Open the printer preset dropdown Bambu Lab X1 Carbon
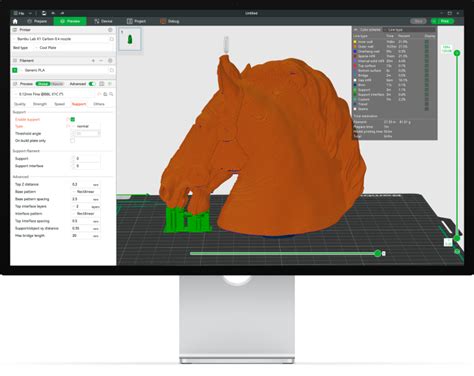The height and width of the screenshot is (376, 474). pyautogui.click(x=60, y=39)
